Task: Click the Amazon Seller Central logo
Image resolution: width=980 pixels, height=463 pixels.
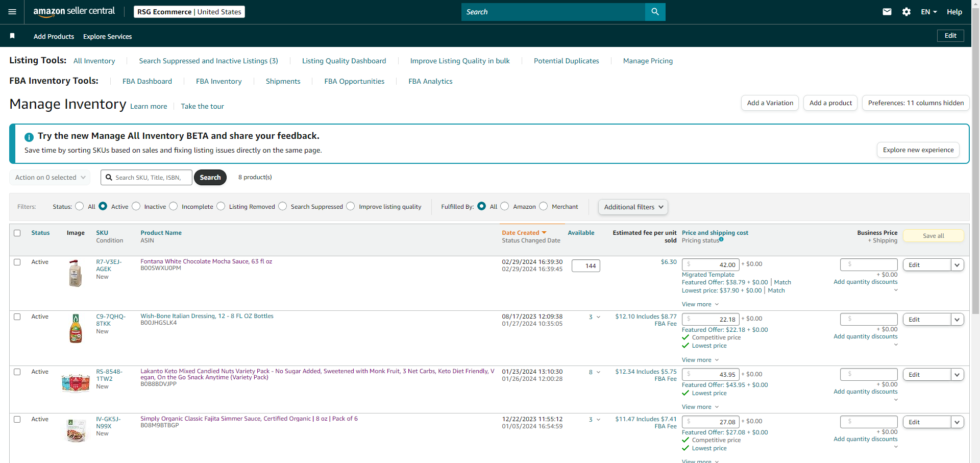Action: click(74, 12)
